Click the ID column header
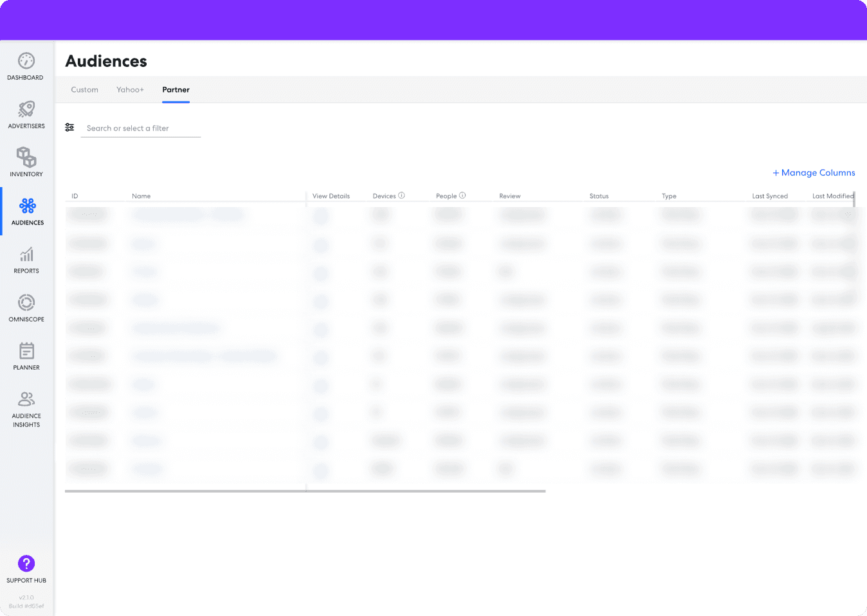867x616 pixels. click(75, 196)
